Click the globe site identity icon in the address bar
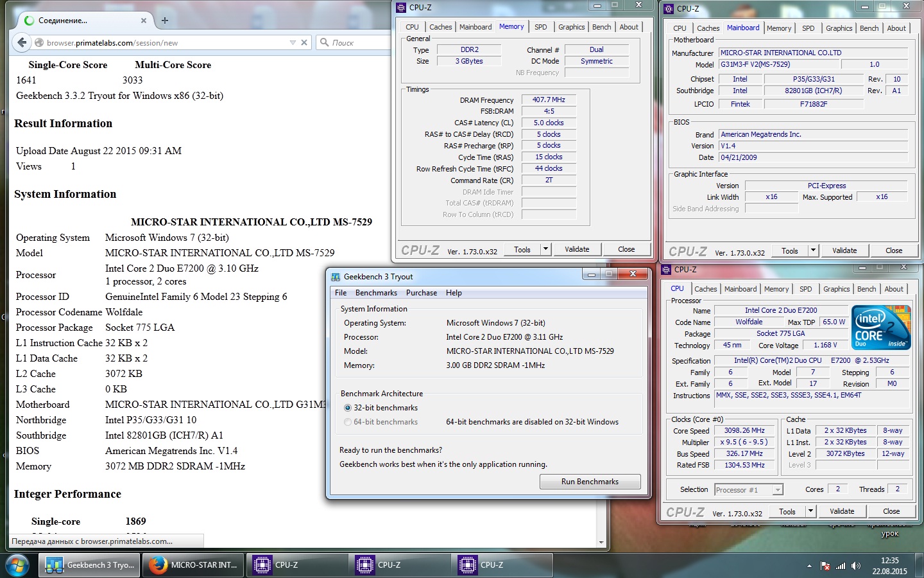This screenshot has height=578, width=924. point(39,42)
